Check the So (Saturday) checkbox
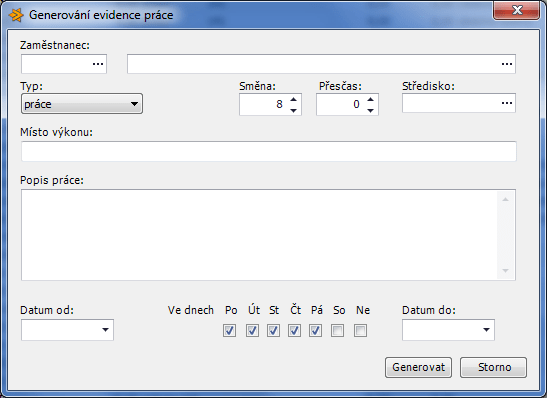547x398 pixels. [337, 330]
